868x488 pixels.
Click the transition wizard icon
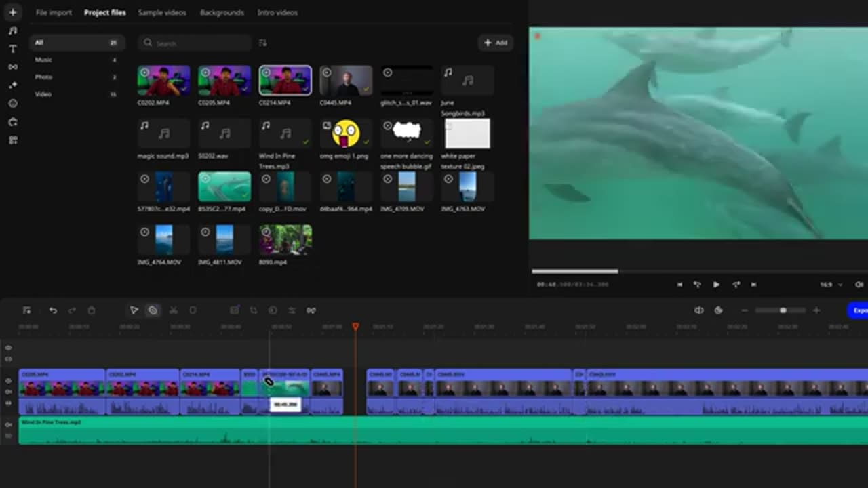click(x=311, y=310)
